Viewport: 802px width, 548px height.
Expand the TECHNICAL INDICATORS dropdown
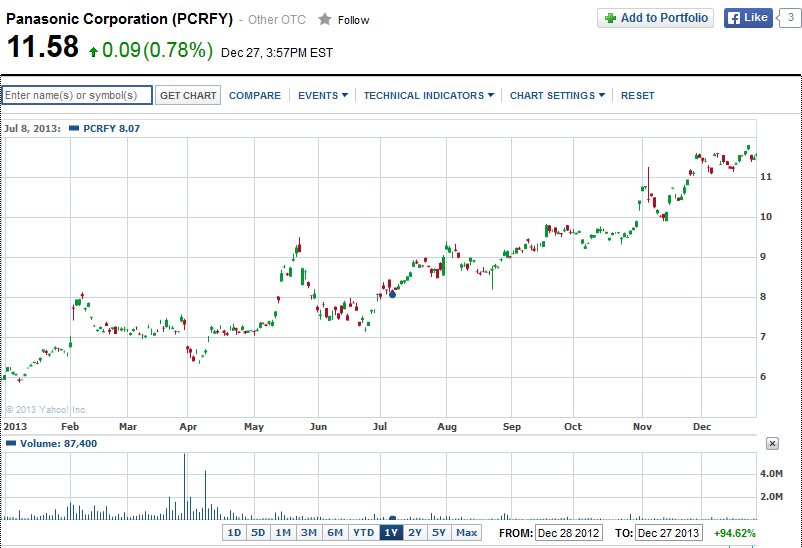click(x=429, y=96)
